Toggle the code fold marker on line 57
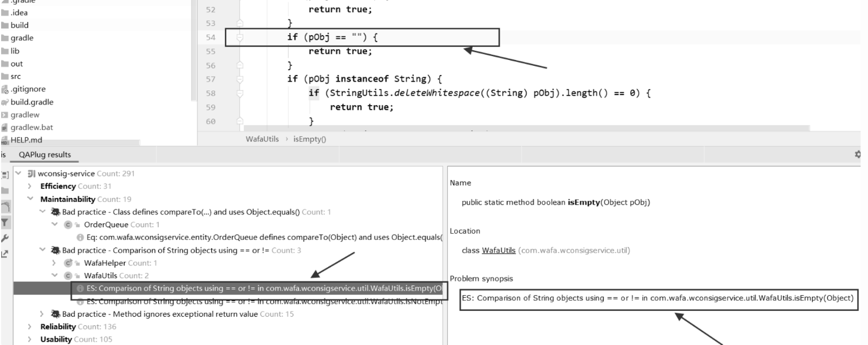This screenshot has width=868, height=345. click(x=240, y=78)
